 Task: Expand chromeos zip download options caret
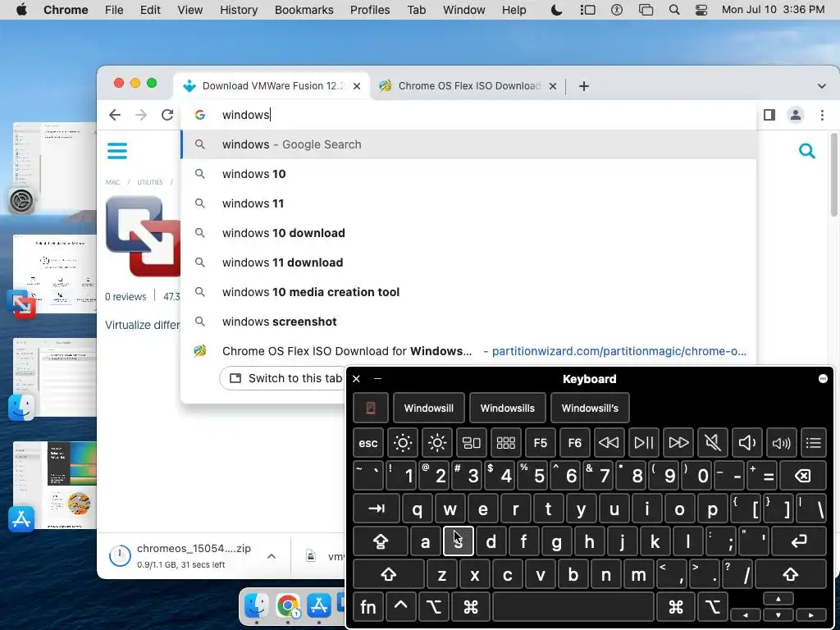pos(272,556)
